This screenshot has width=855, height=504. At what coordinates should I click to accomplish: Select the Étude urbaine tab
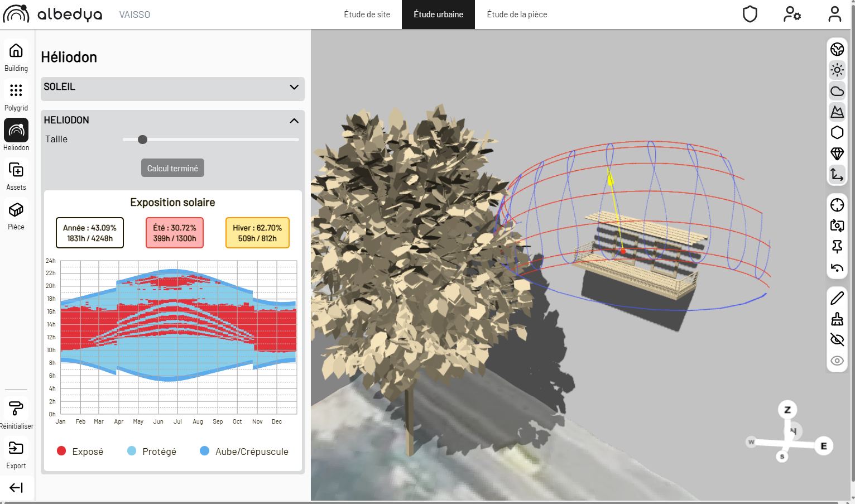pos(438,15)
